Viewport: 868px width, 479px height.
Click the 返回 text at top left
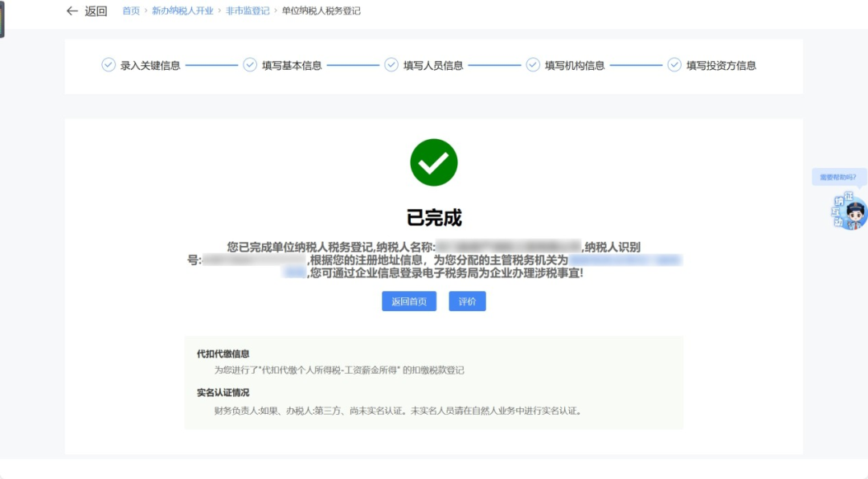tap(96, 11)
